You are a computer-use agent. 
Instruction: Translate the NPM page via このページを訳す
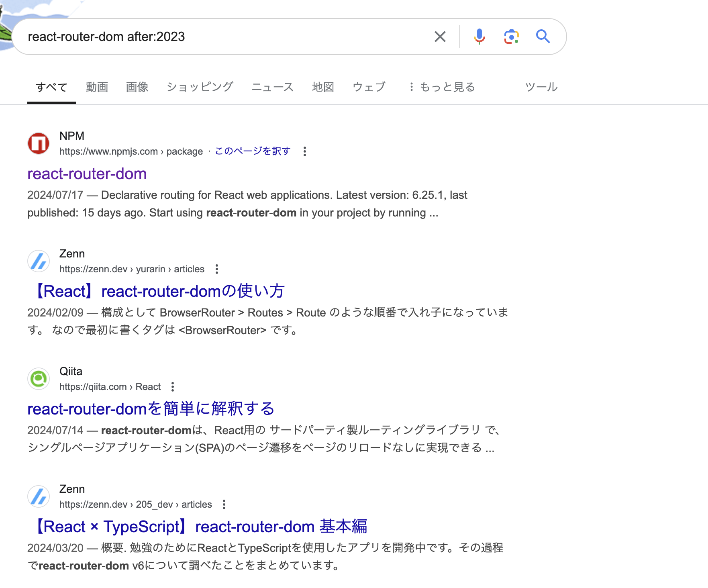(252, 151)
